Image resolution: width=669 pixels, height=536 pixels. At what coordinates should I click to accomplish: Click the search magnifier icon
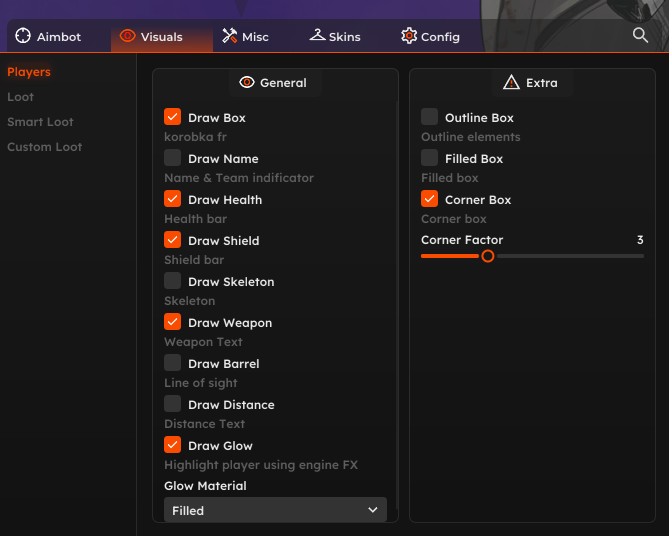click(x=641, y=35)
